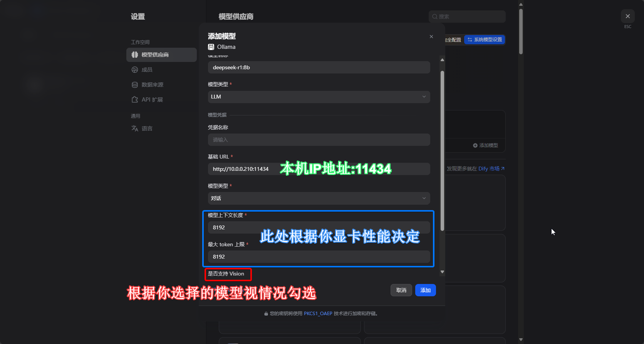Click the deepseek-r1:8b model name field
Image resolution: width=644 pixels, height=344 pixels.
click(x=319, y=67)
